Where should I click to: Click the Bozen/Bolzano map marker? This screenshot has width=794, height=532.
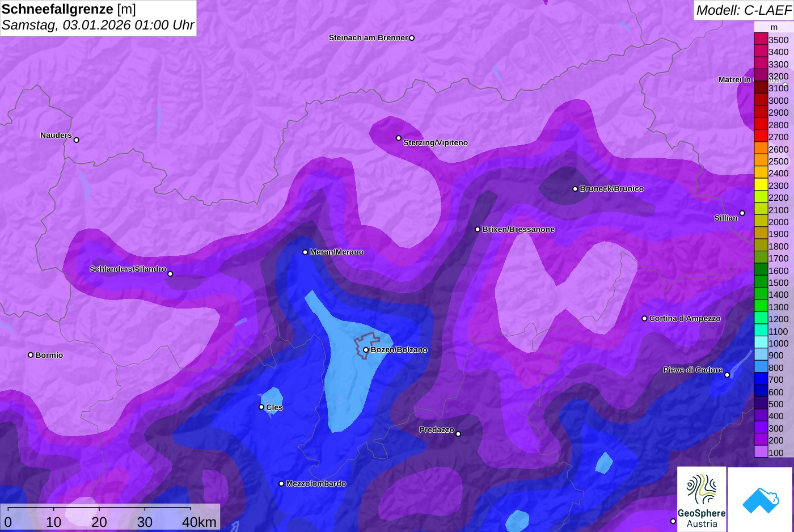tap(366, 350)
